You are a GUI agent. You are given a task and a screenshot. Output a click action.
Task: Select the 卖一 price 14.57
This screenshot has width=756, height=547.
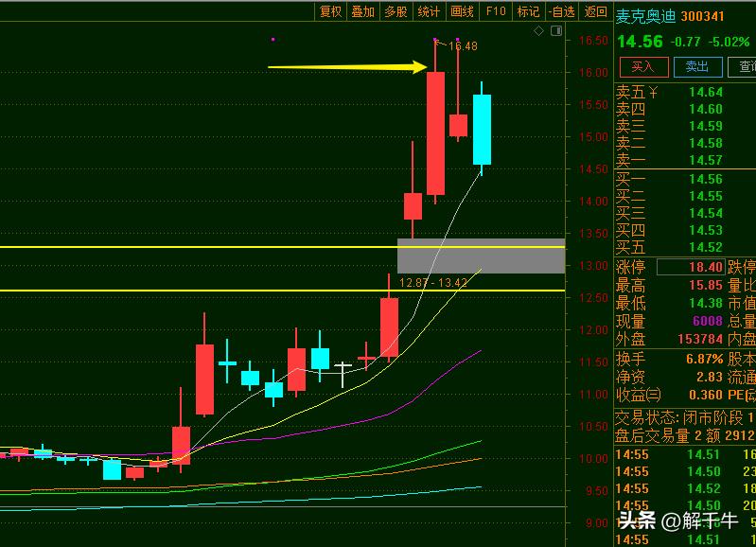pyautogui.click(x=705, y=160)
